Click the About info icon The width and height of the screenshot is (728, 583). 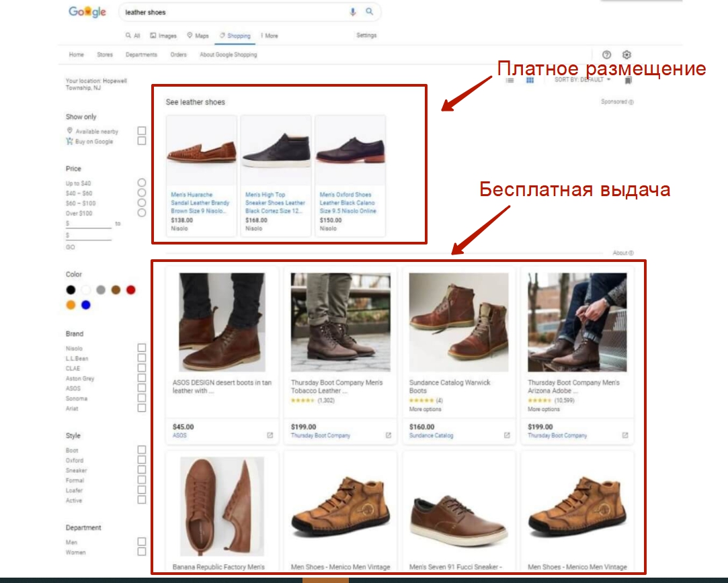(631, 253)
